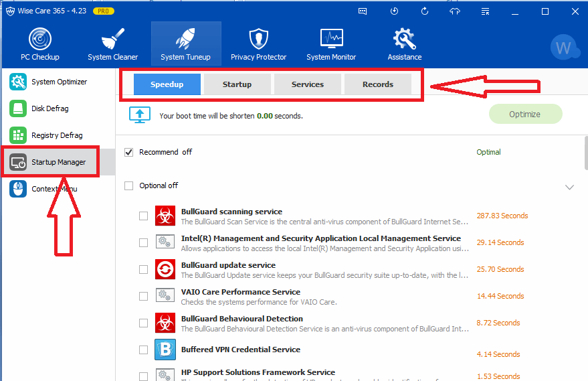Switch to the Speedup tab

167,84
